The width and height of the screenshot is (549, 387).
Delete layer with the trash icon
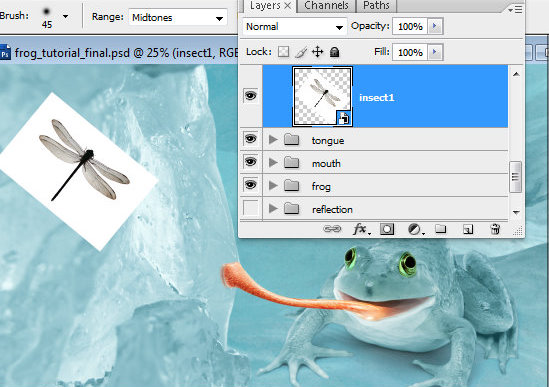495,229
